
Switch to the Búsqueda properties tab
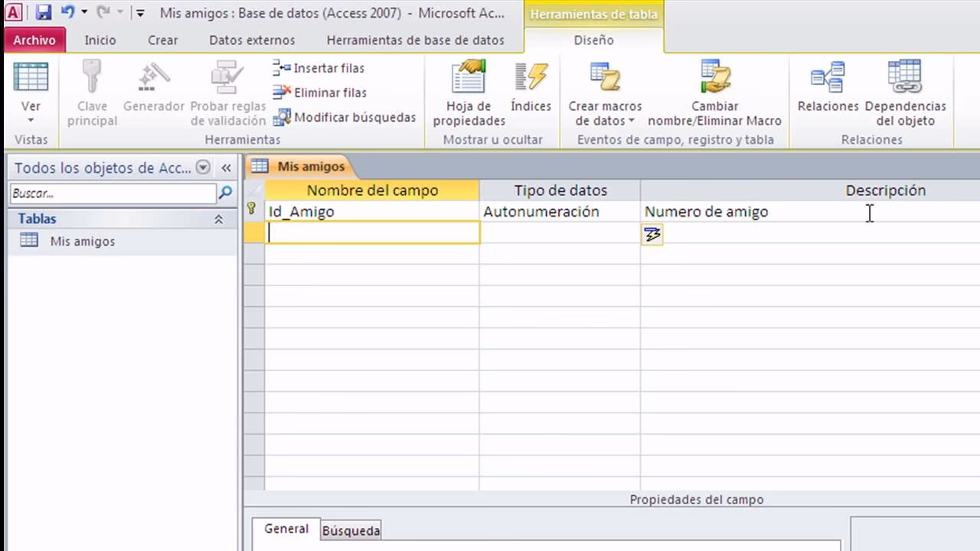[351, 530]
